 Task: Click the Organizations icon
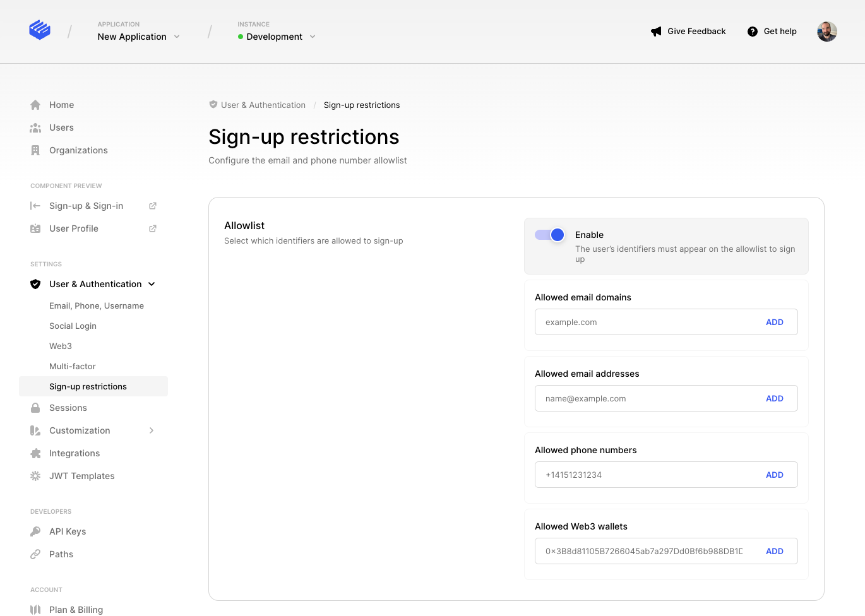tap(36, 150)
